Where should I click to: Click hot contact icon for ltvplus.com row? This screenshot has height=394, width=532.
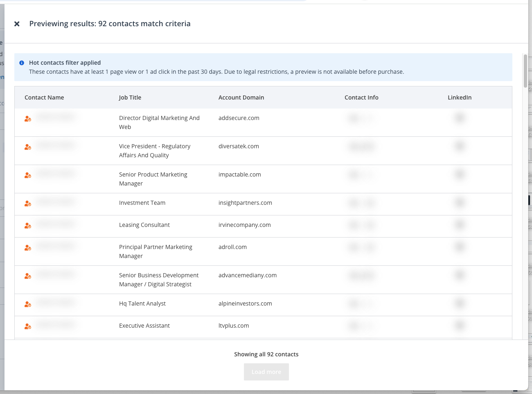click(x=28, y=326)
